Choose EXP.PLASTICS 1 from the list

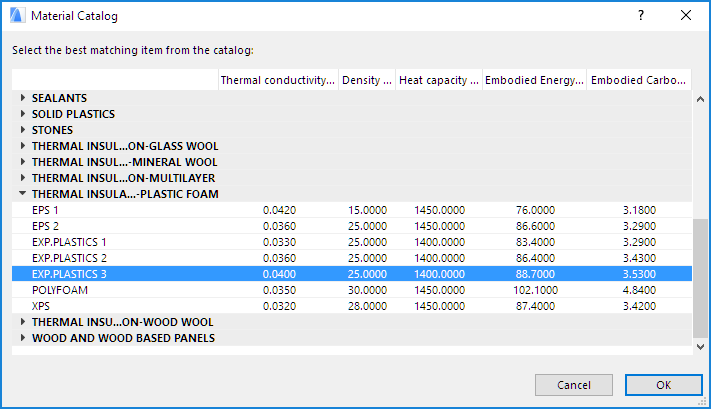click(69, 242)
